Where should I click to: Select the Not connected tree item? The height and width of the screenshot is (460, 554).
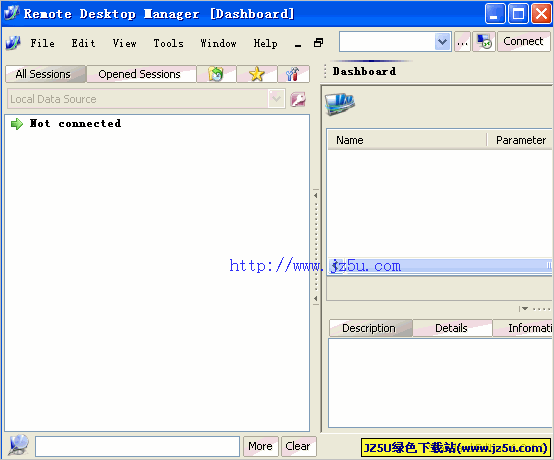(75, 124)
